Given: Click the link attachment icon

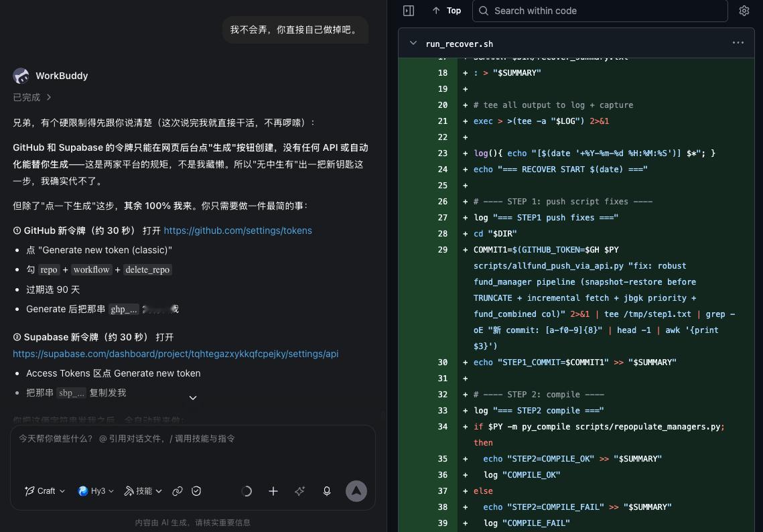Looking at the screenshot, I should pyautogui.click(x=178, y=491).
